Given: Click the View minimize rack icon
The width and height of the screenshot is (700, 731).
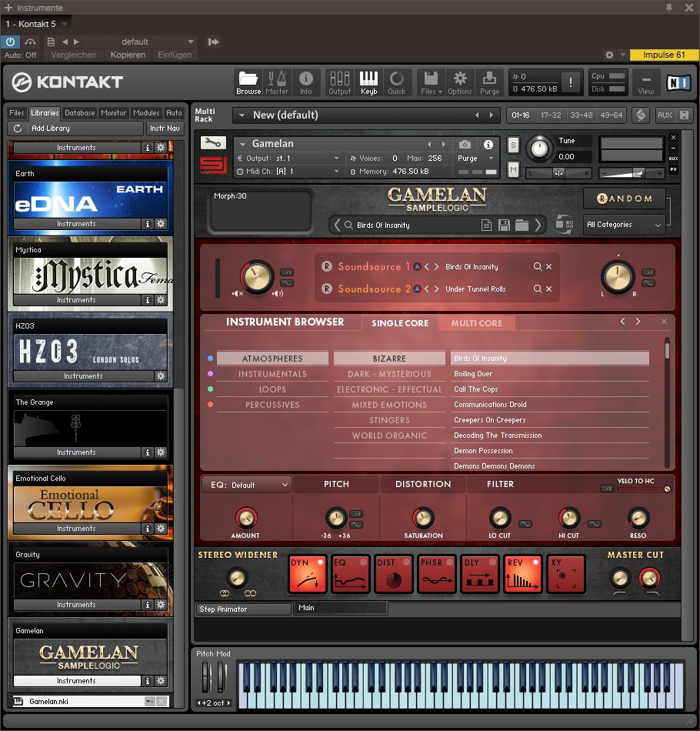Looking at the screenshot, I should 646,83.
